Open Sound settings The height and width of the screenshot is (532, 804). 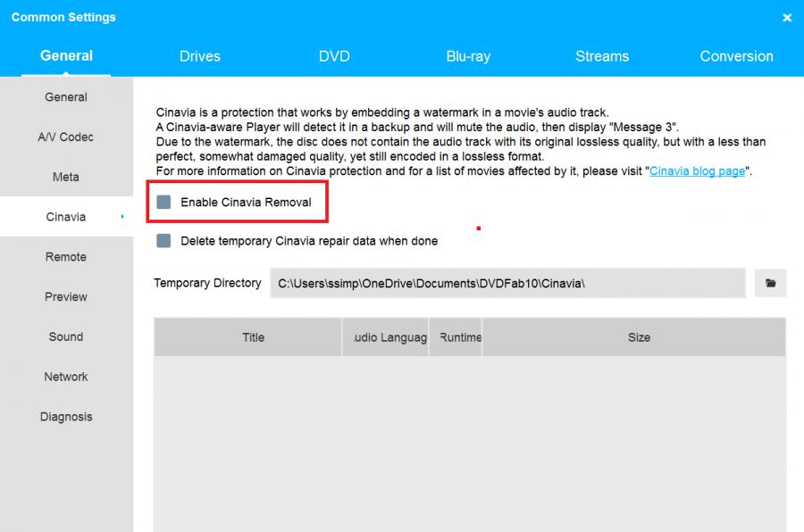click(x=66, y=337)
